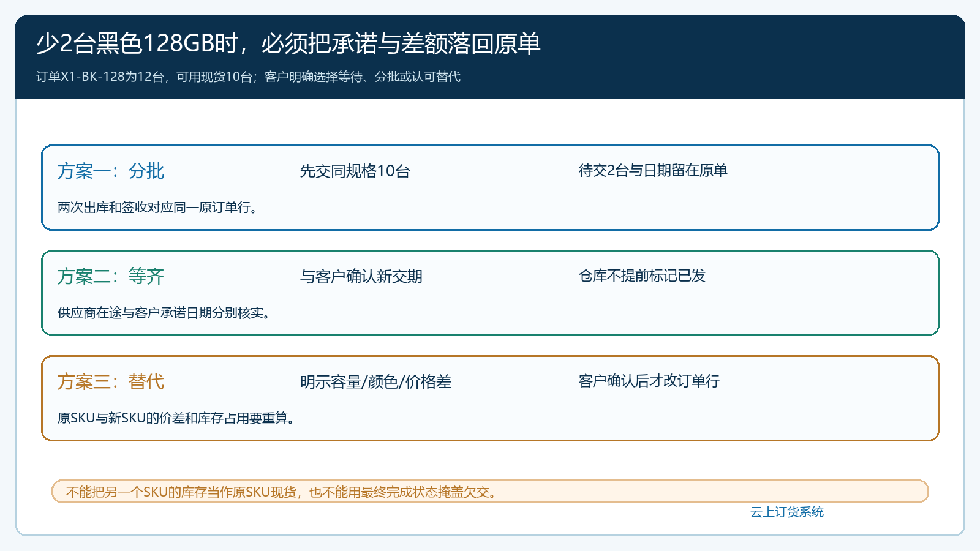Click the title 少2台黑色128GB时，必须把承诺与差额落回原单
980x551 pixels.
(288, 43)
